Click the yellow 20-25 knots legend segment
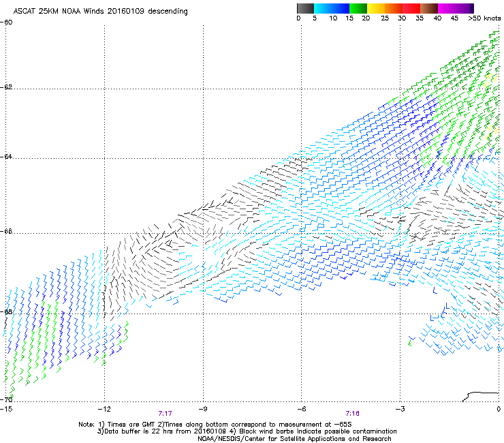The height and width of the screenshot is (443, 504). (x=376, y=8)
